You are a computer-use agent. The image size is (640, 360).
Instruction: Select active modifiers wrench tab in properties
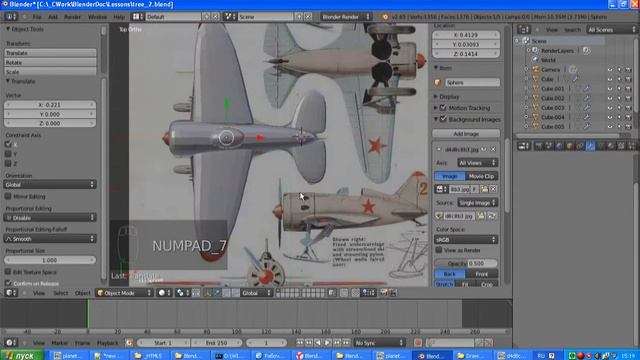590,146
